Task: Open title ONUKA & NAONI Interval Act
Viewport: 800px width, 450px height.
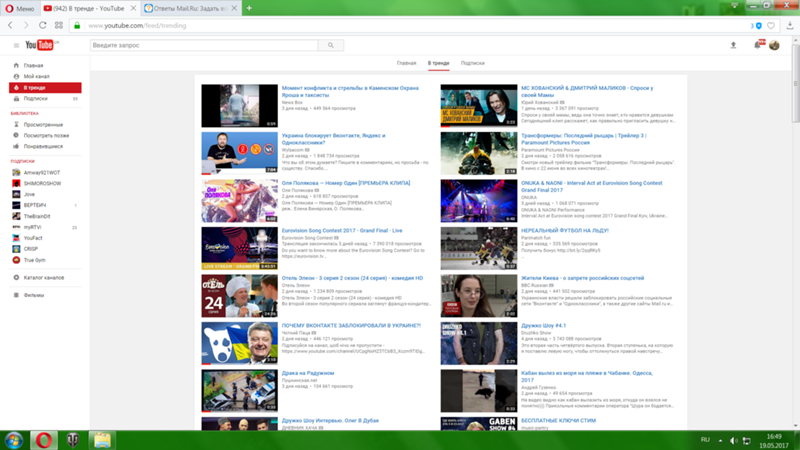Action: click(x=591, y=186)
